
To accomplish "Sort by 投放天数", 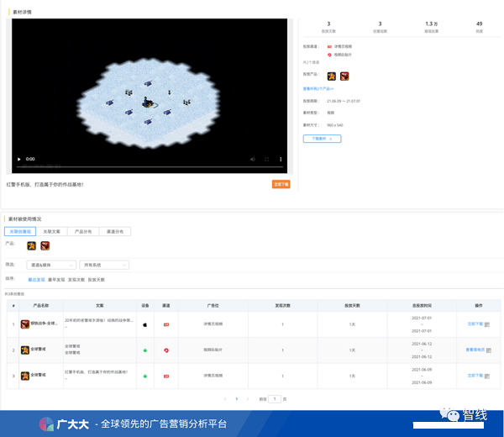I will tap(96, 280).
